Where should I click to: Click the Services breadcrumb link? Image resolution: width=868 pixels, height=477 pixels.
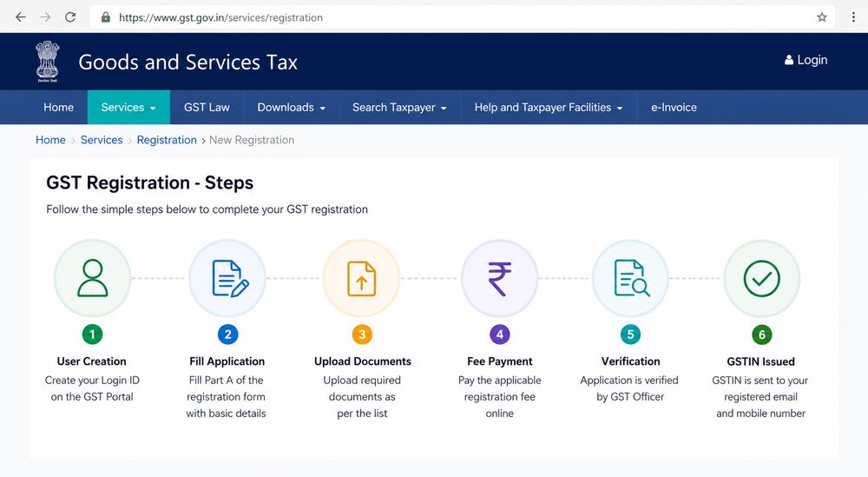tap(102, 140)
